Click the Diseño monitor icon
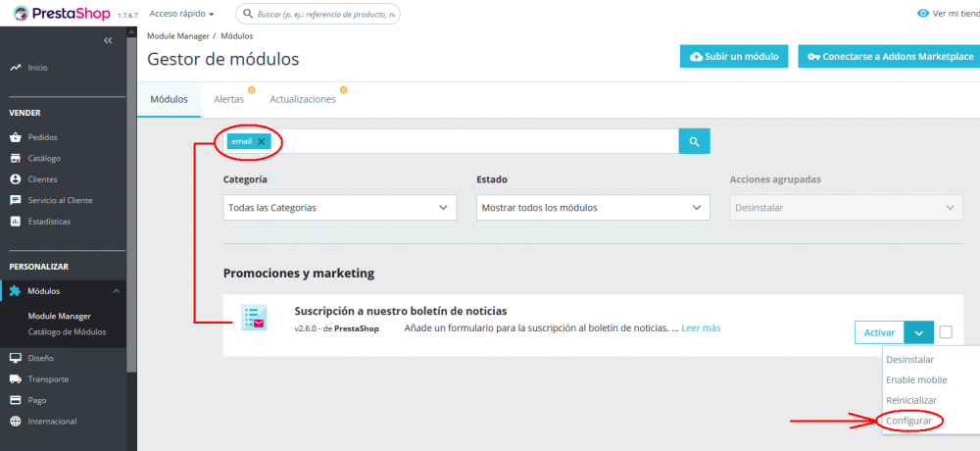Image resolution: width=980 pixels, height=451 pixels. 16,359
